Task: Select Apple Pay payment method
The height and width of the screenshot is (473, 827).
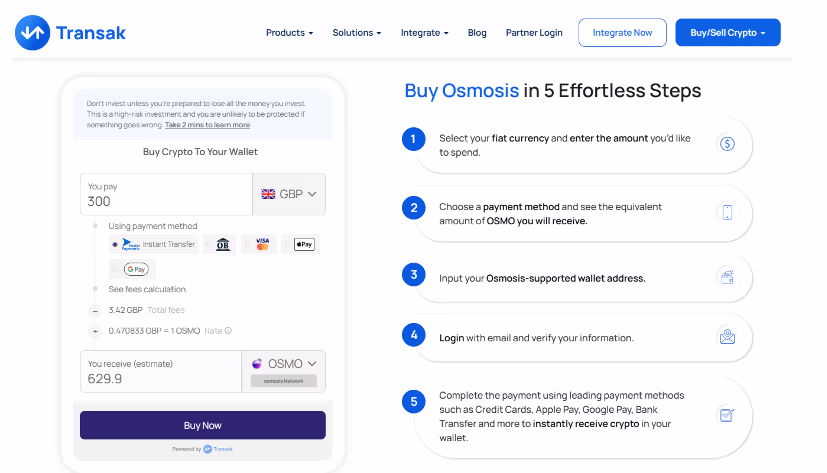Action: pyautogui.click(x=304, y=244)
